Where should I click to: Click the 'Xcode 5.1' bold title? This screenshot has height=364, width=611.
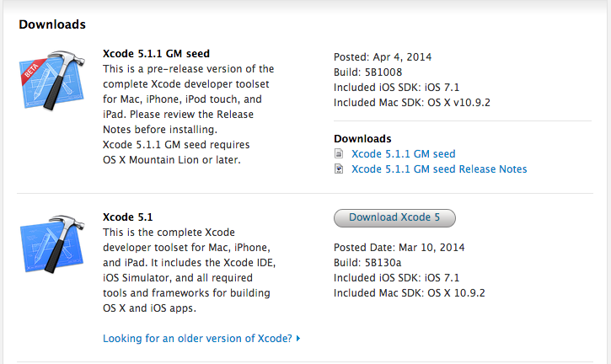tap(127, 215)
